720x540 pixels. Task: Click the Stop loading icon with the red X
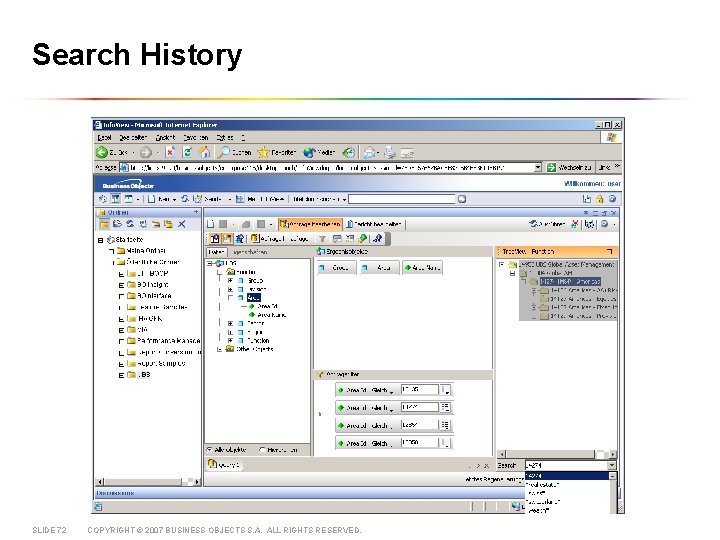point(170,152)
